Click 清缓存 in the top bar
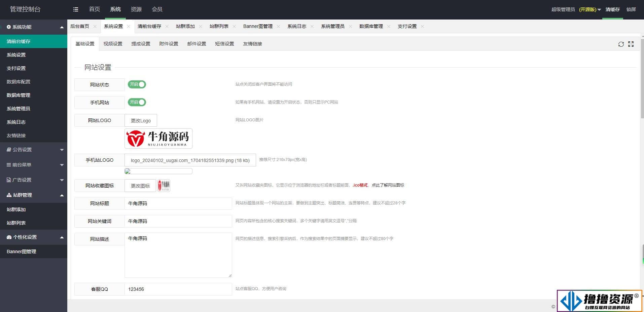Viewport: 644px width, 312px height. (x=612, y=9)
